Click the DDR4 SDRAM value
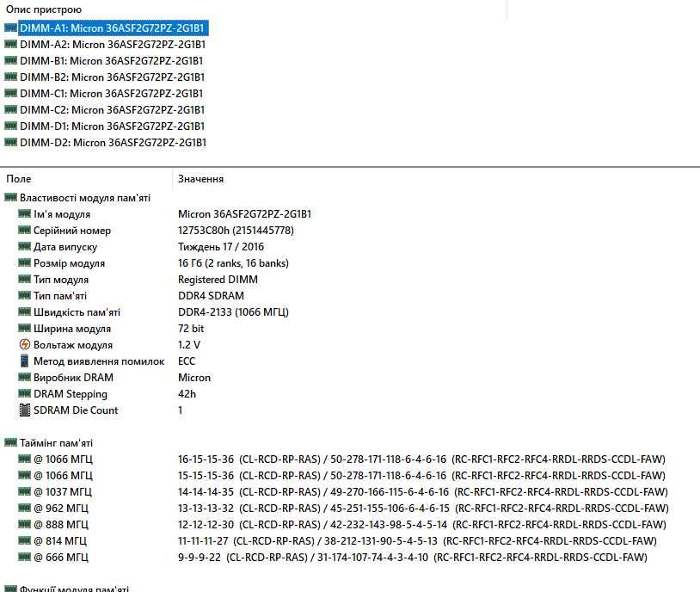Viewport: 700px width, 592px height. coord(212,295)
